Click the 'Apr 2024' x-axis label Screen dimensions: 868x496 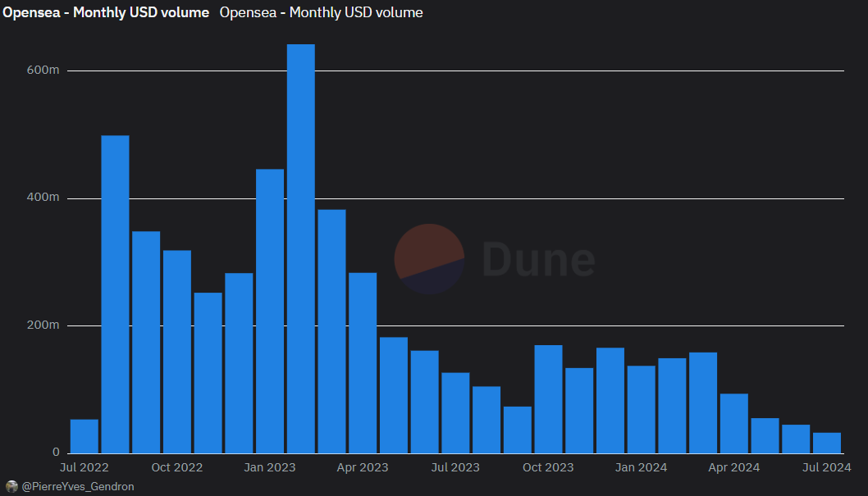734,467
